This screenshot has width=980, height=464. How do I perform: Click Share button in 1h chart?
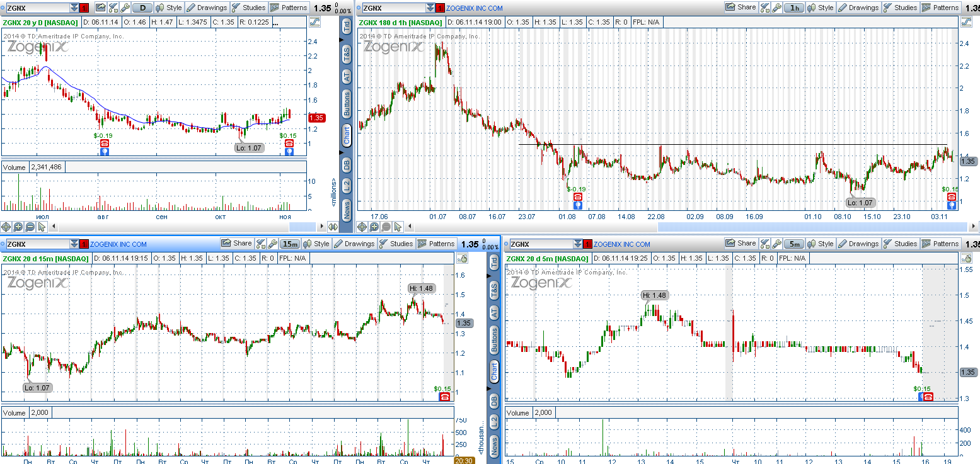pos(741,8)
